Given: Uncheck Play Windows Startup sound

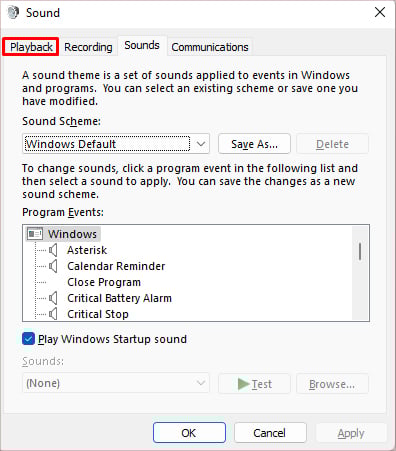Looking at the screenshot, I should 28,339.
